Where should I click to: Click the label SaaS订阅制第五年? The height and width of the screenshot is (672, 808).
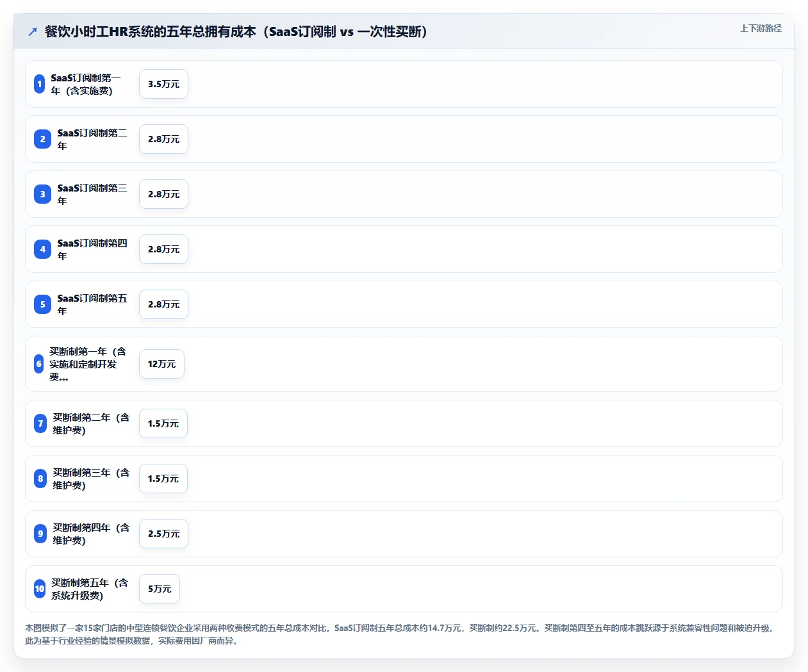click(x=92, y=304)
